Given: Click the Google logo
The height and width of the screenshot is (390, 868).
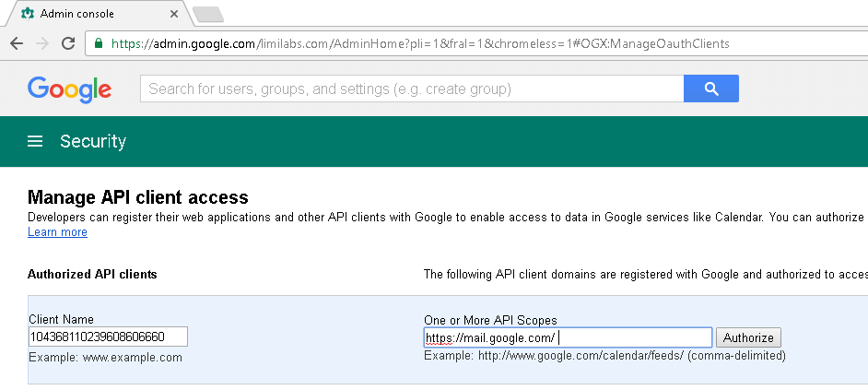Looking at the screenshot, I should click(x=70, y=89).
